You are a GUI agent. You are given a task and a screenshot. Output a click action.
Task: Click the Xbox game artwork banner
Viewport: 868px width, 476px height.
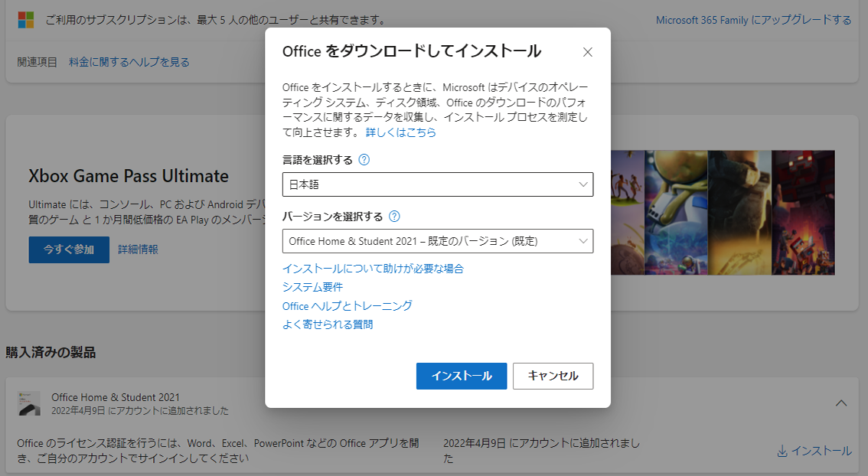point(723,213)
